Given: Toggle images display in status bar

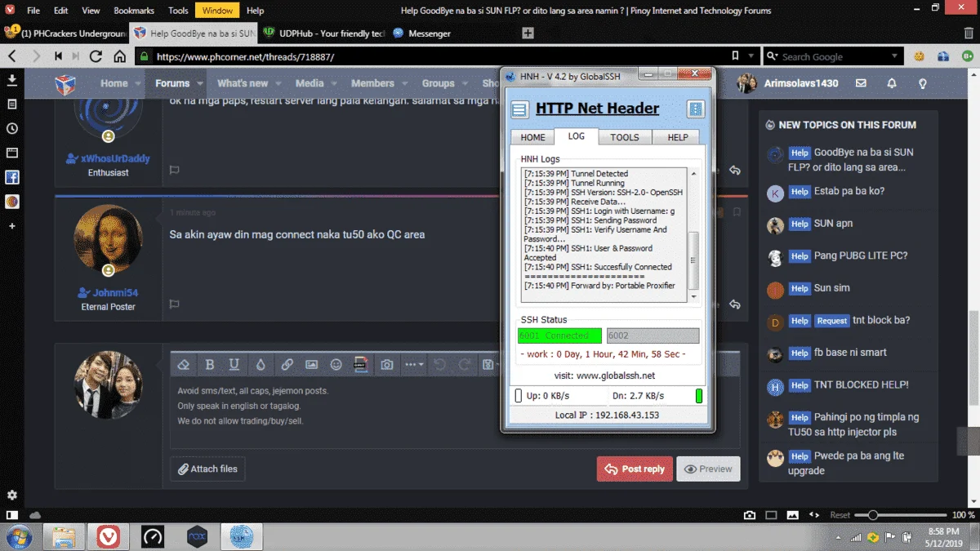Looking at the screenshot, I should pyautogui.click(x=792, y=515).
